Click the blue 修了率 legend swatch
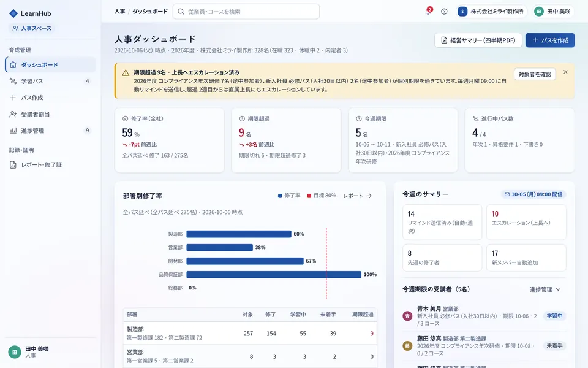This screenshot has height=368, width=588. point(280,196)
